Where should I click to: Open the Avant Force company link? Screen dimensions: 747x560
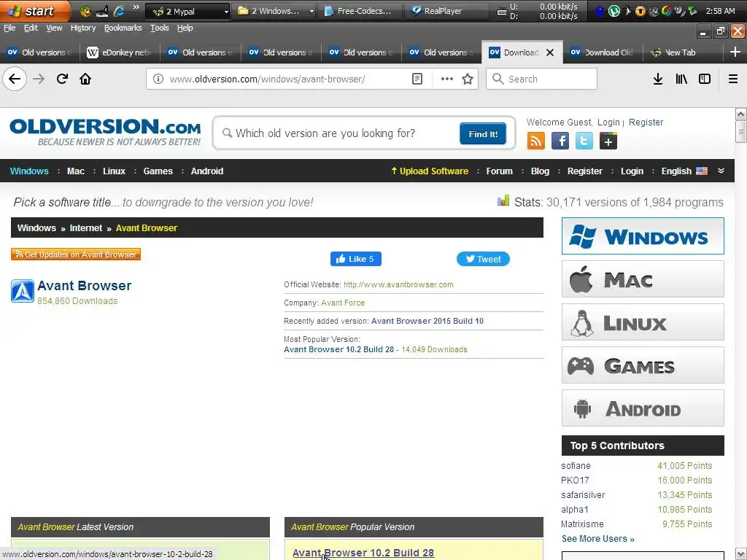point(343,303)
